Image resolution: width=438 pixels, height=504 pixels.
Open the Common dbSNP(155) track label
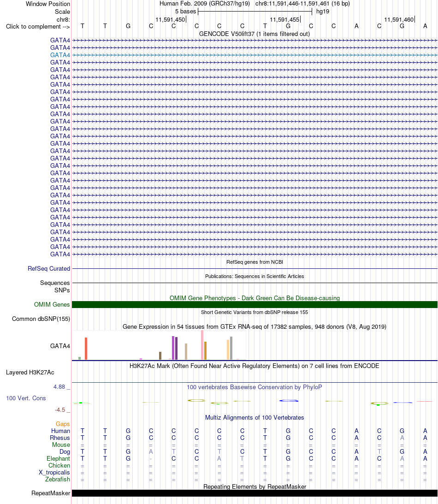[x=41, y=319]
